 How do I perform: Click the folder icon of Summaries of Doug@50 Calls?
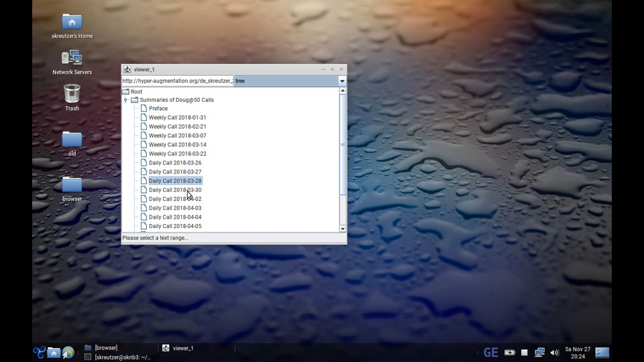point(135,100)
